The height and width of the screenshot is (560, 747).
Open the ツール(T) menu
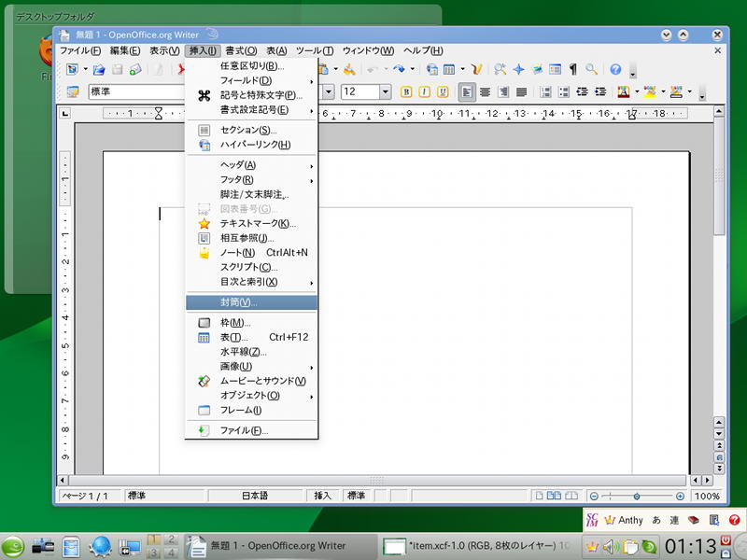tap(315, 50)
